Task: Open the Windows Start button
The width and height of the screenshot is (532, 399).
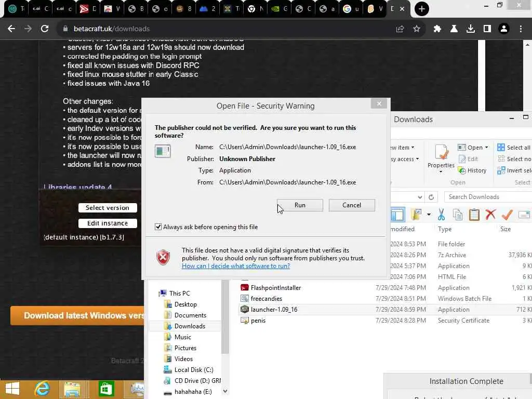Action: (12, 389)
